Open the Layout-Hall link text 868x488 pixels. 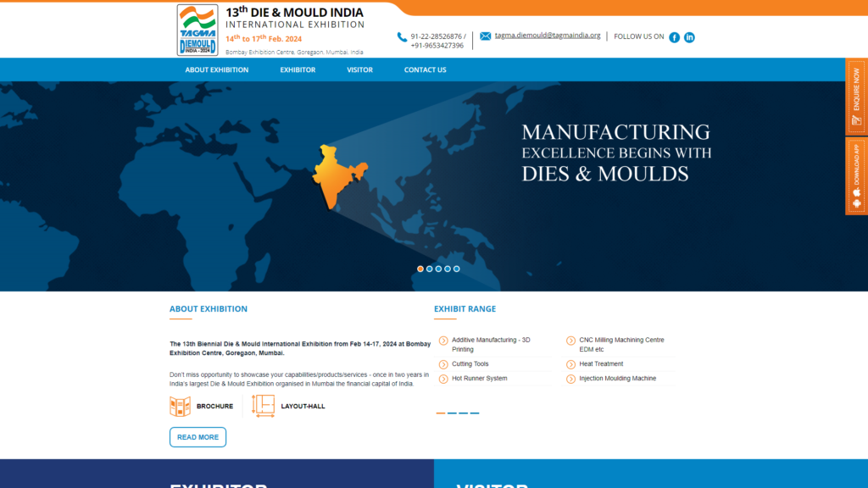303,406
